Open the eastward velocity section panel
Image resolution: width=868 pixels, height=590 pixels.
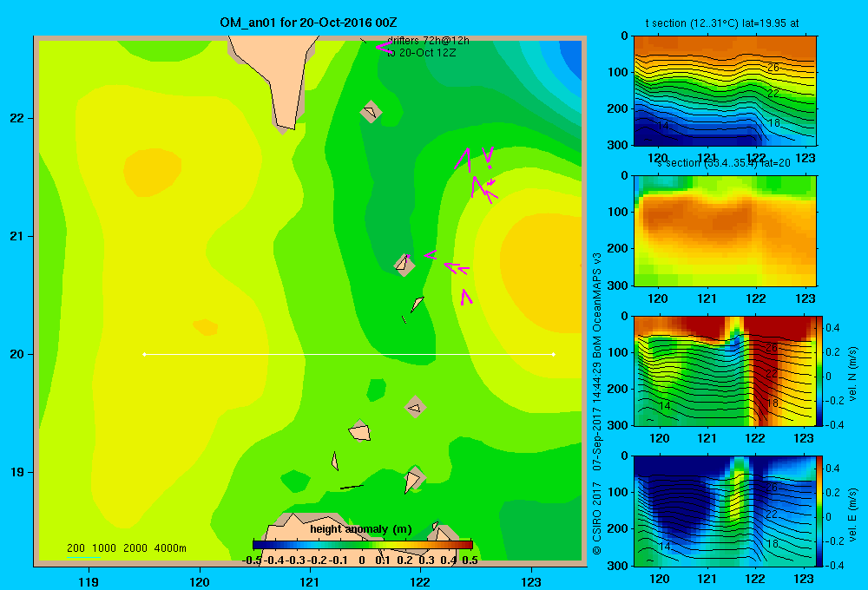[x=725, y=511]
